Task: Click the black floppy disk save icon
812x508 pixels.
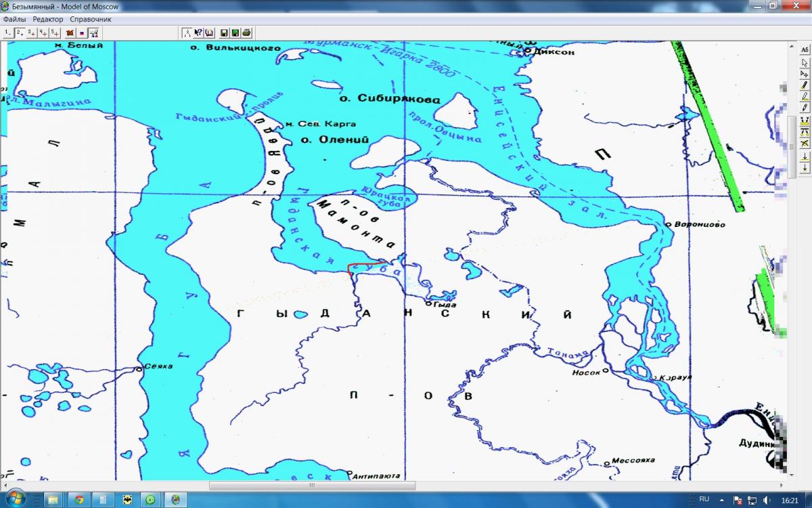Action: click(x=224, y=33)
